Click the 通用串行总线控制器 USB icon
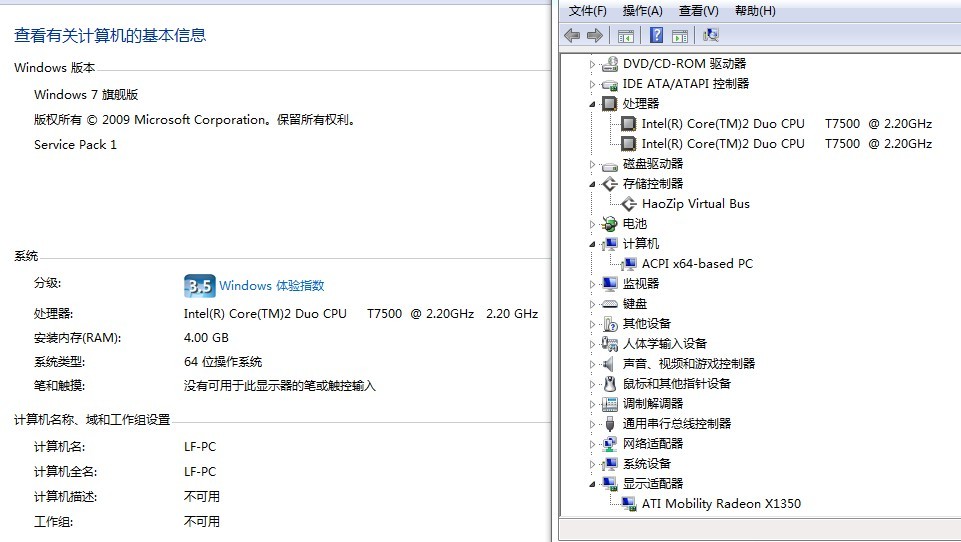The image size is (961, 542). point(609,424)
